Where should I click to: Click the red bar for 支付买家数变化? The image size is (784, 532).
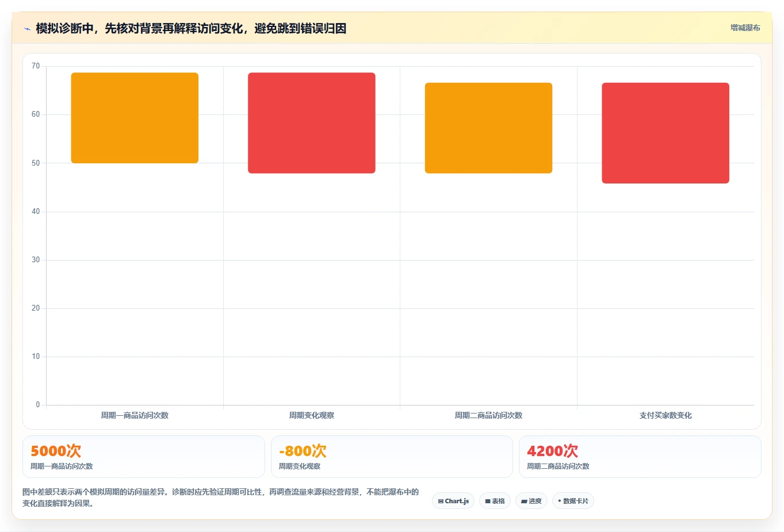pyautogui.click(x=666, y=133)
